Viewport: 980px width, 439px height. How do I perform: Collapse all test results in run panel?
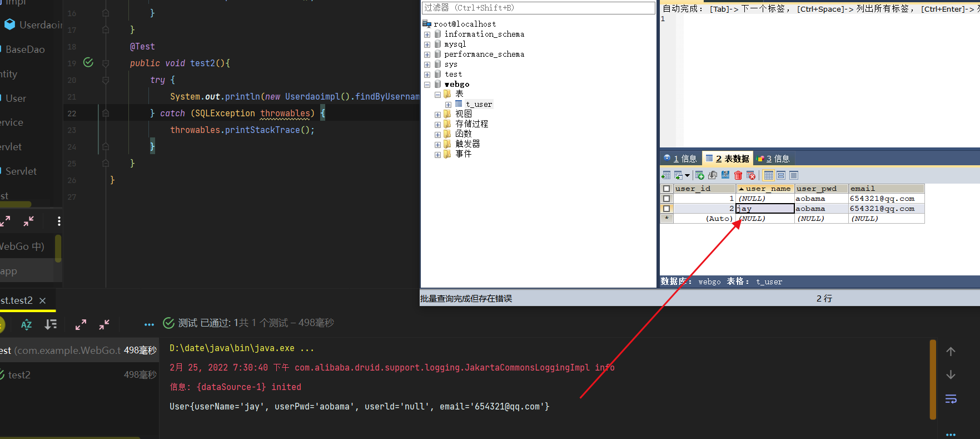point(104,324)
